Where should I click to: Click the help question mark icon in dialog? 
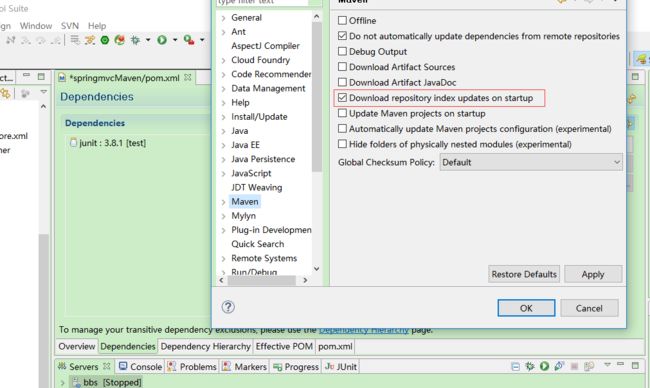[228, 307]
